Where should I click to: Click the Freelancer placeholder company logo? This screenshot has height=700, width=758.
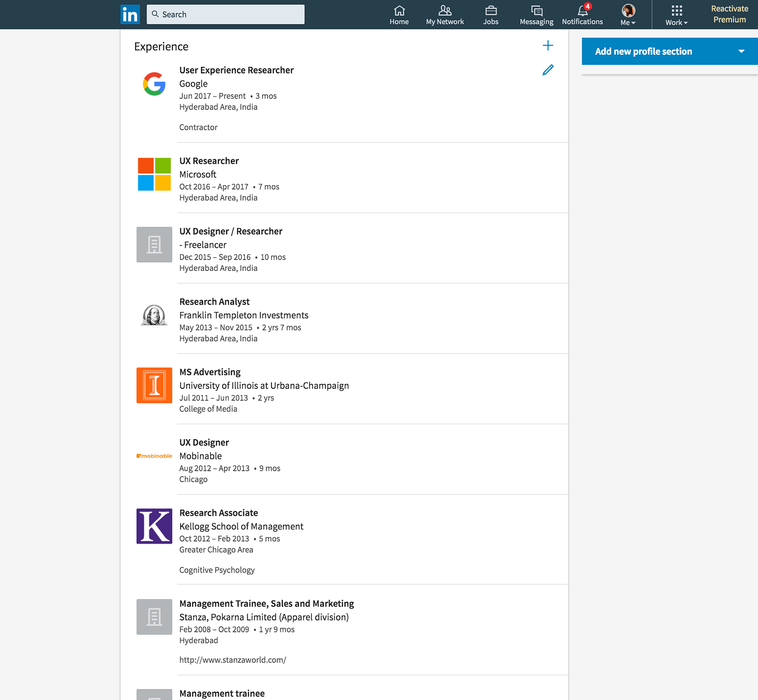click(154, 244)
